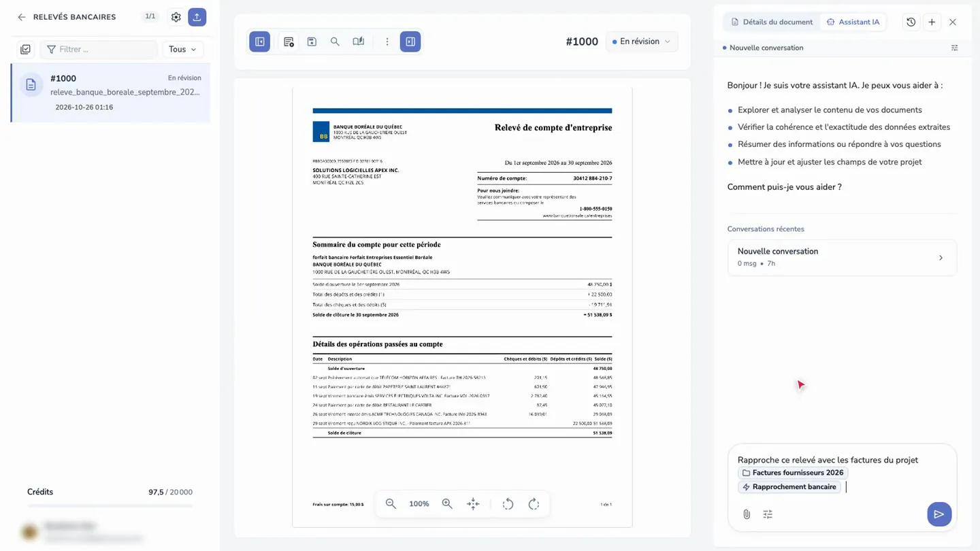This screenshot has width=980, height=551.
Task: Switch to Assistant IA tab
Action: tap(853, 22)
